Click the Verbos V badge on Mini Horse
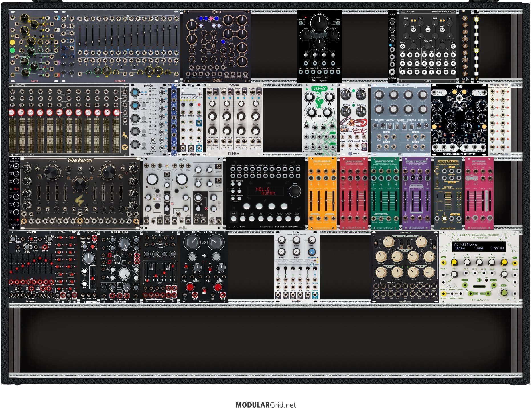The height and width of the screenshot is (411, 532). pos(125,147)
